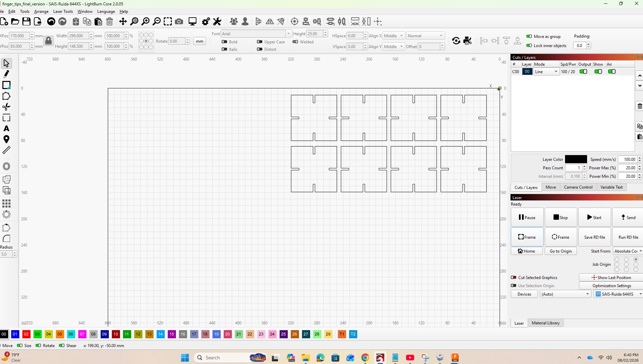Enable Cut Selected Graphics
This screenshot has width=643, height=364.
(x=514, y=277)
